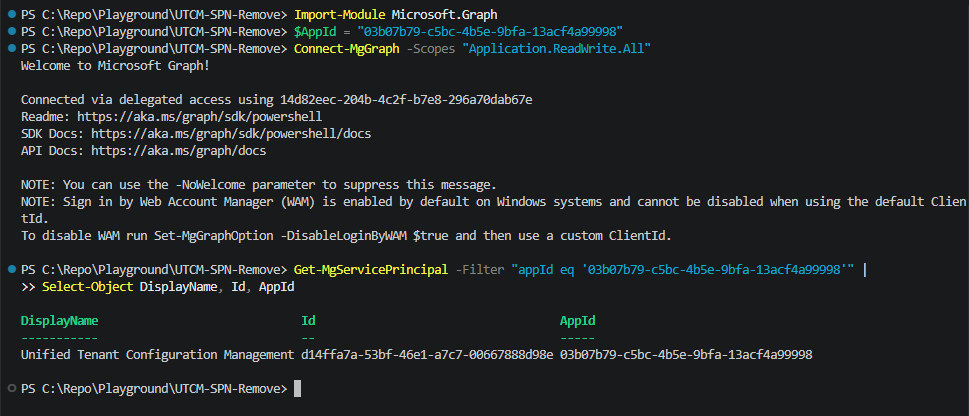This screenshot has width=969, height=416.
Task: Click the 'Welcome to Microsoft Graph!' line
Action: point(115,66)
